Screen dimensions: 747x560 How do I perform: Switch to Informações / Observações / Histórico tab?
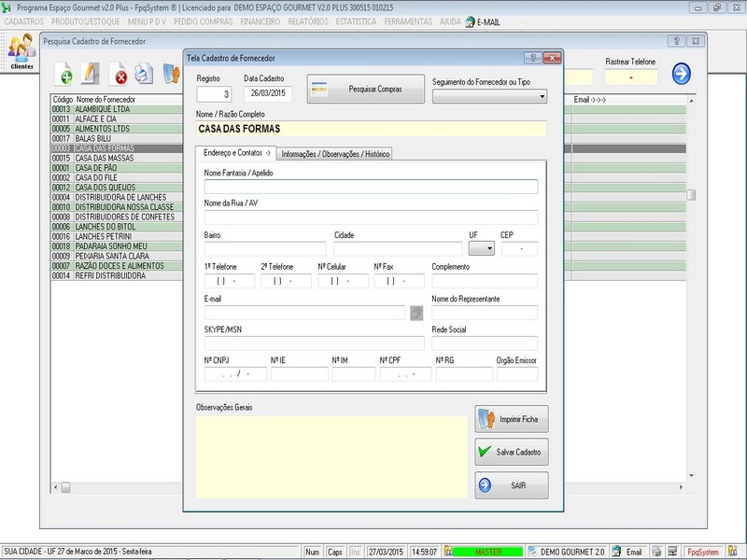click(335, 153)
